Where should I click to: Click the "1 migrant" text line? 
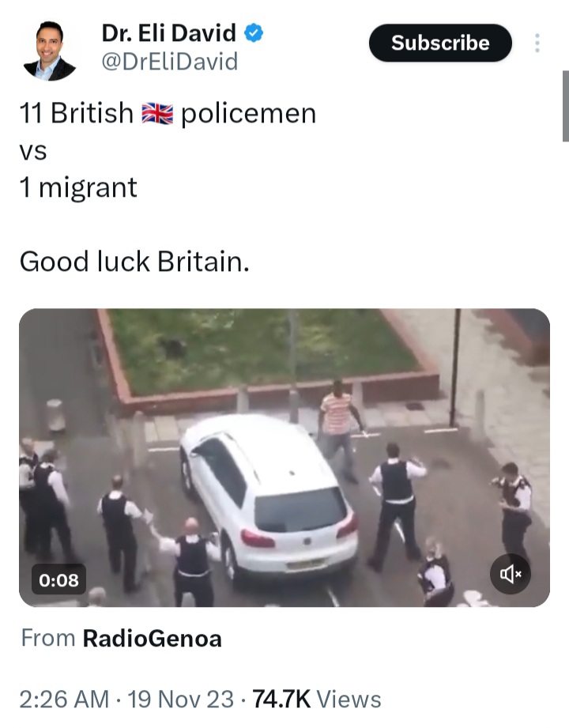78,187
